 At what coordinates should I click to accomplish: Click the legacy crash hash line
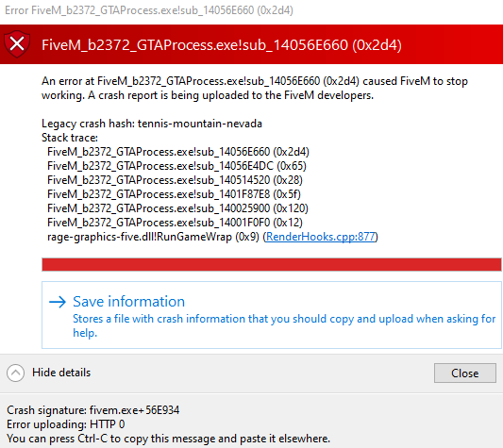152,124
